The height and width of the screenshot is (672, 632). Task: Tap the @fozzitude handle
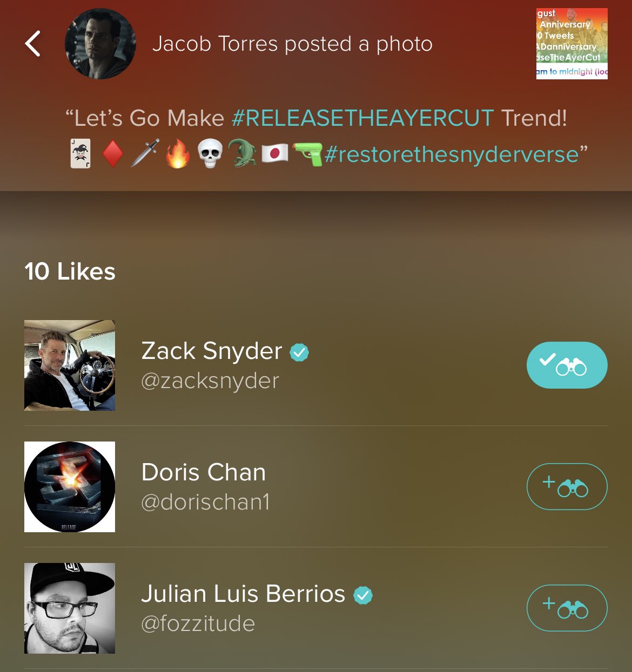click(x=198, y=624)
